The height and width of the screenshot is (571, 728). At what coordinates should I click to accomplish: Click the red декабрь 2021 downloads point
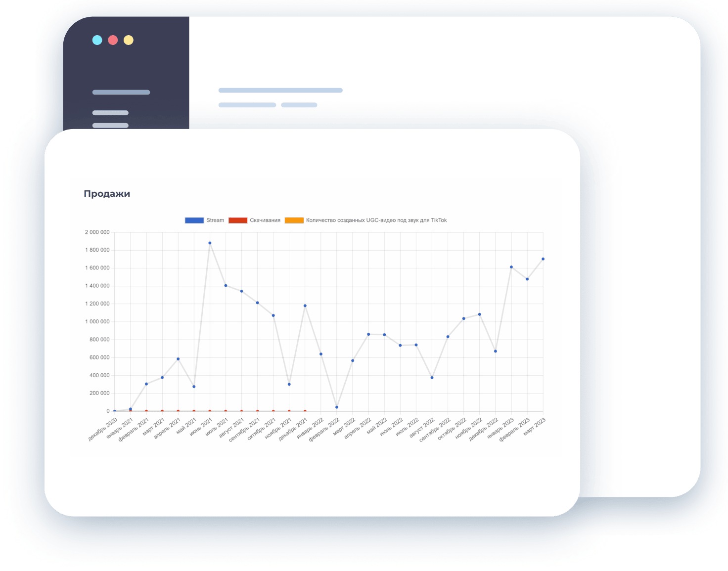click(305, 411)
